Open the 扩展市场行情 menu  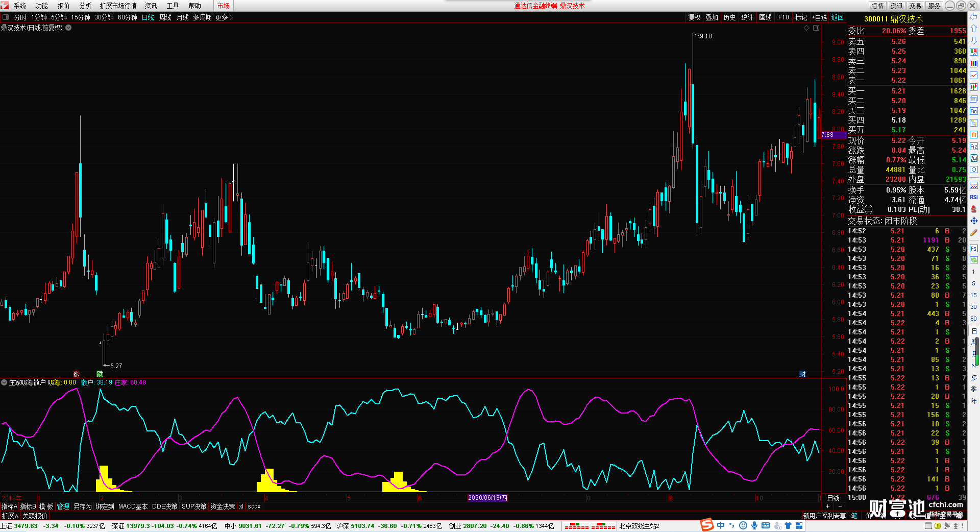118,6
